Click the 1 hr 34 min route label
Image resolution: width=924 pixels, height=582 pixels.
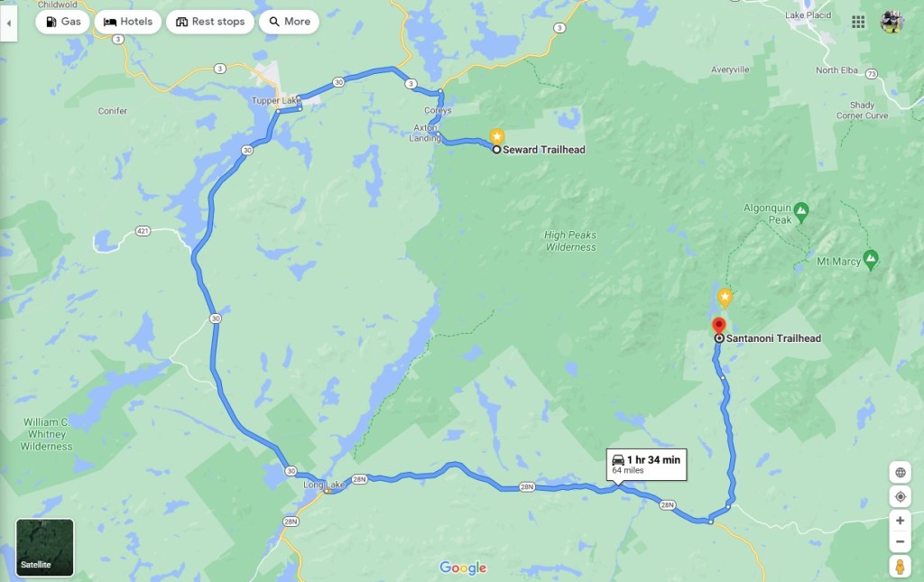click(646, 464)
